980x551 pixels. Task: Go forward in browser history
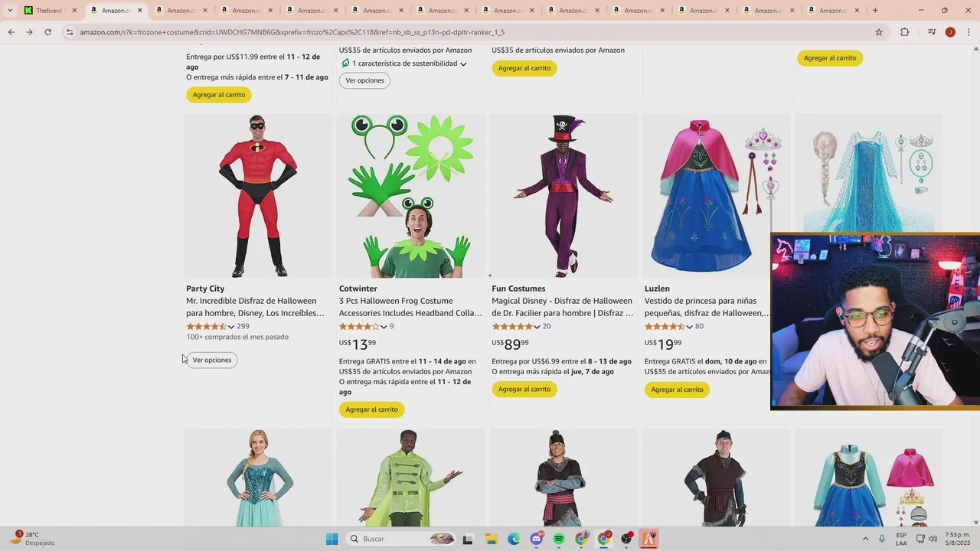click(29, 32)
